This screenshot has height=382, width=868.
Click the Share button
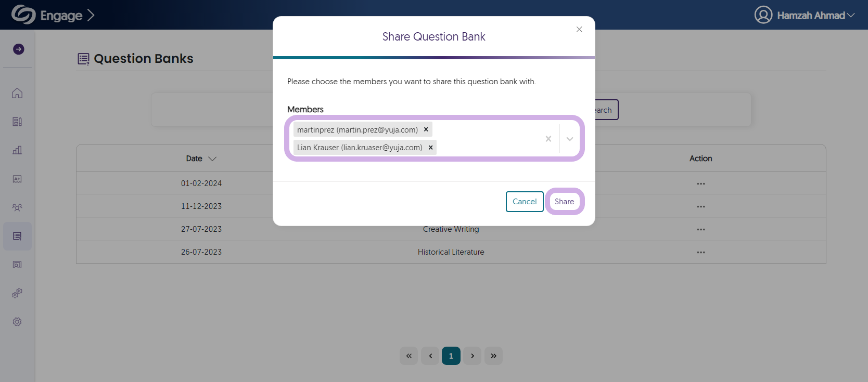[564, 202]
